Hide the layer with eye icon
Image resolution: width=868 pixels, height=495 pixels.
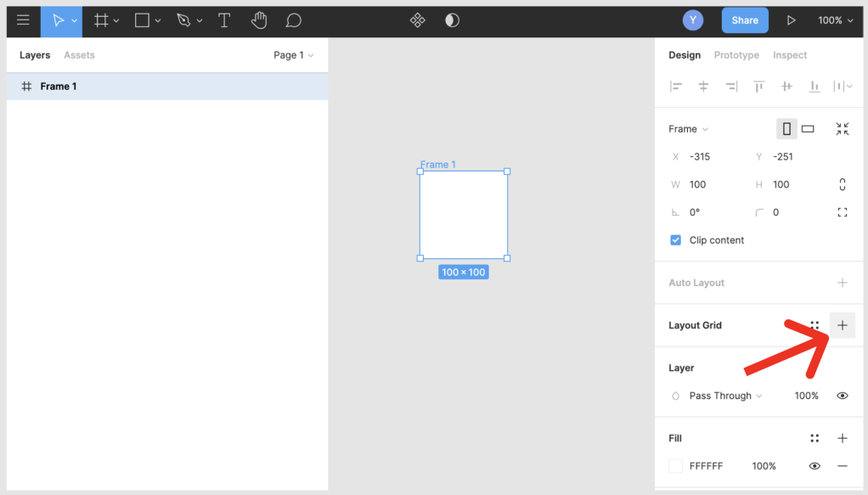842,396
